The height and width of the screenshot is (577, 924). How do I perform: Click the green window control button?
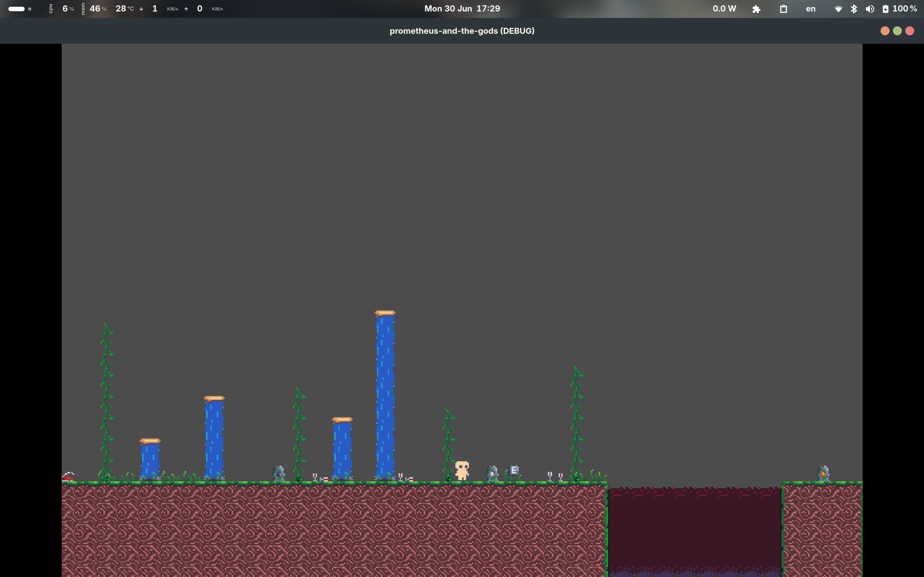pyautogui.click(x=897, y=31)
